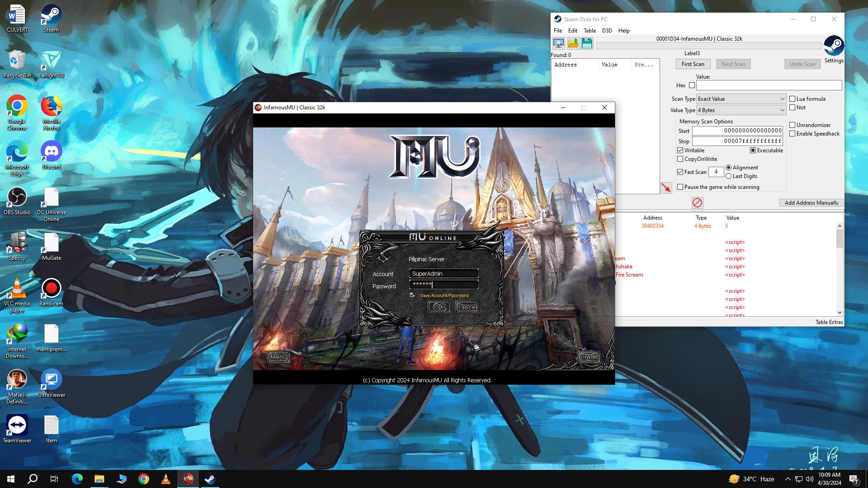
Task: Click the address list scrollbar down arrow
Action: (840, 312)
